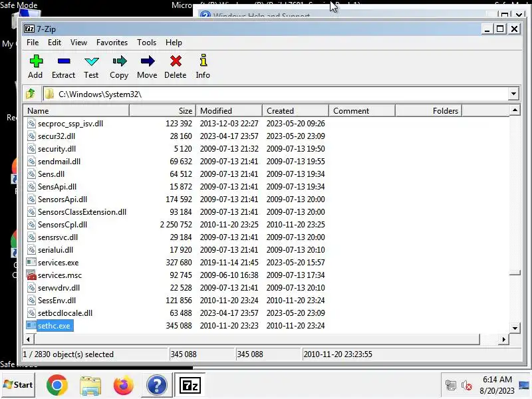532x399 pixels.
Task: Click vertical scrollbar up arrow
Action: [x=515, y=110]
